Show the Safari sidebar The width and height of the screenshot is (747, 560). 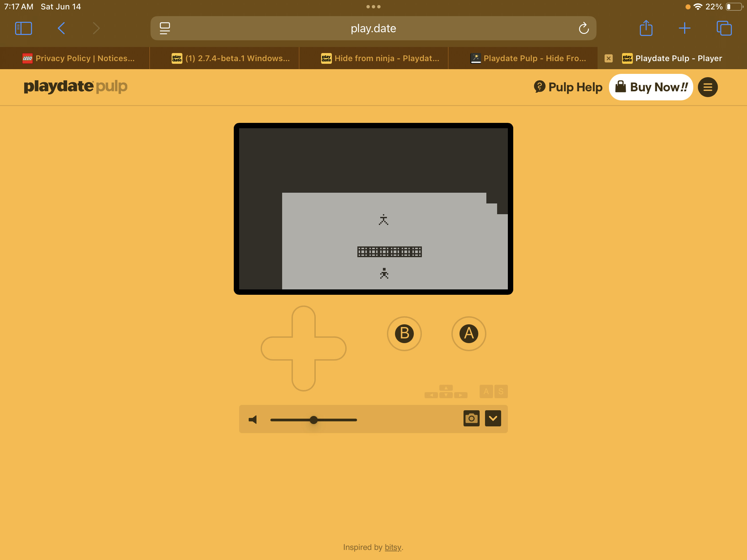click(24, 28)
